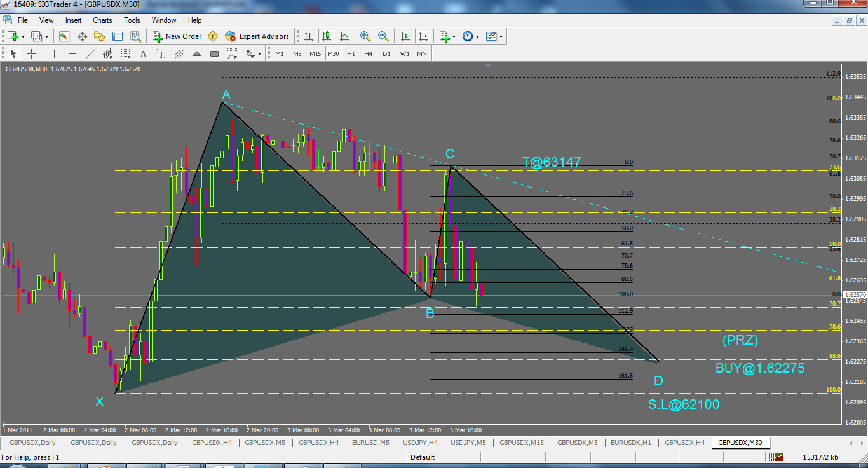868x468 pixels.
Task: Select the Vertical Line drawing tool
Action: [55, 53]
